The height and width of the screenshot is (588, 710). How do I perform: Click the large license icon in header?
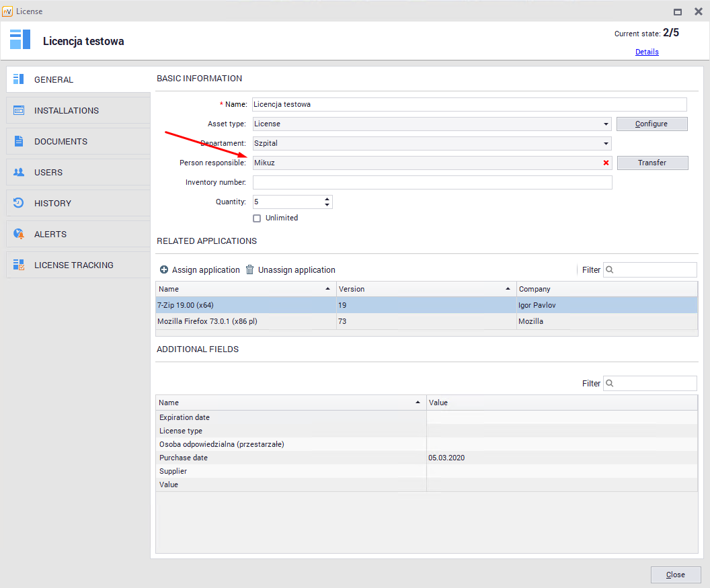pyautogui.click(x=20, y=40)
